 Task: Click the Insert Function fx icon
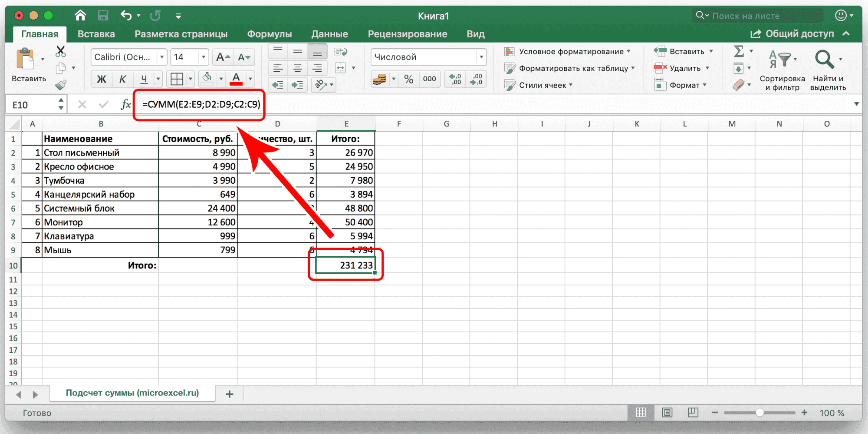(125, 105)
